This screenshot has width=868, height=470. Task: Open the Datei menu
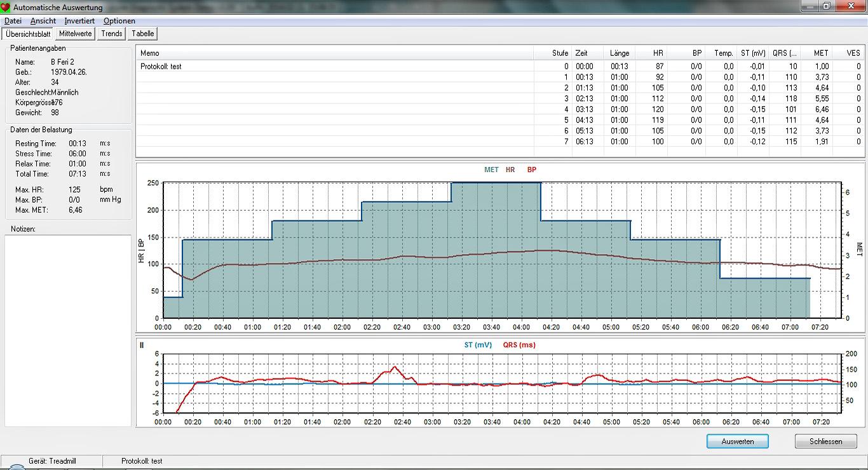click(13, 21)
